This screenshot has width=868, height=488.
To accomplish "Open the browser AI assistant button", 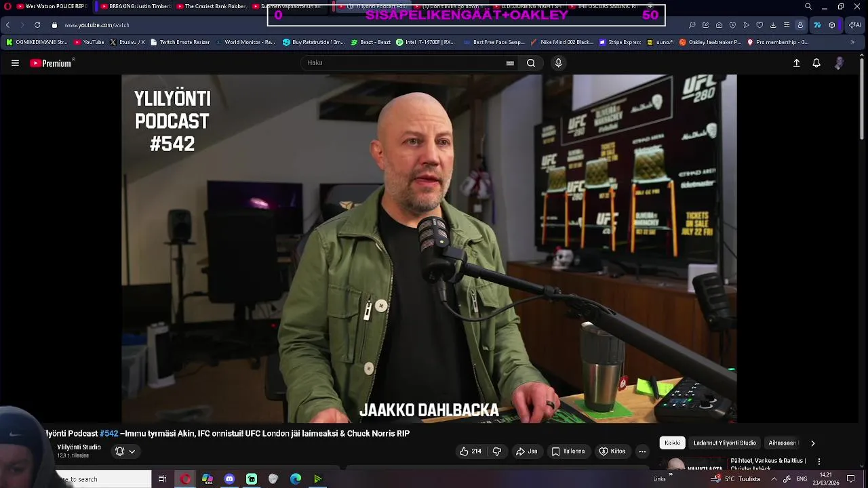I will pos(855,25).
